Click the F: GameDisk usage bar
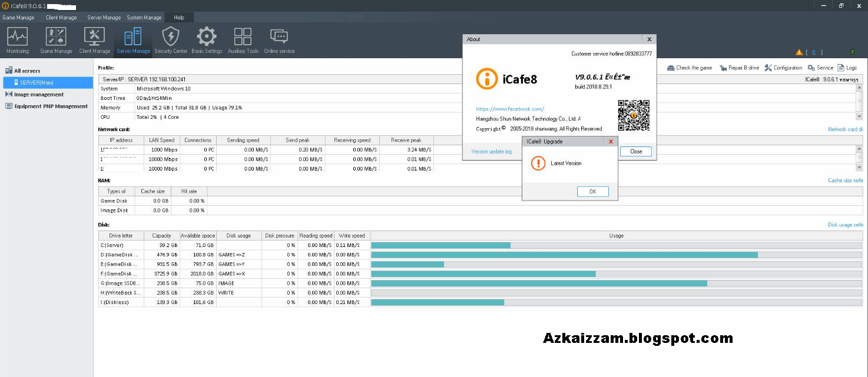This screenshot has width=868, height=377. [x=483, y=273]
